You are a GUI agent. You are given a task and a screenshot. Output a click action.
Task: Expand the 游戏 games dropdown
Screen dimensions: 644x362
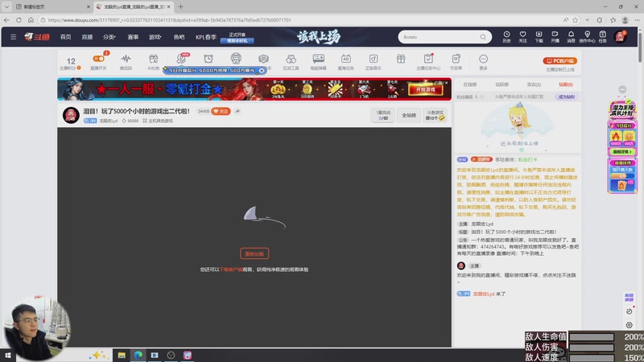155,37
